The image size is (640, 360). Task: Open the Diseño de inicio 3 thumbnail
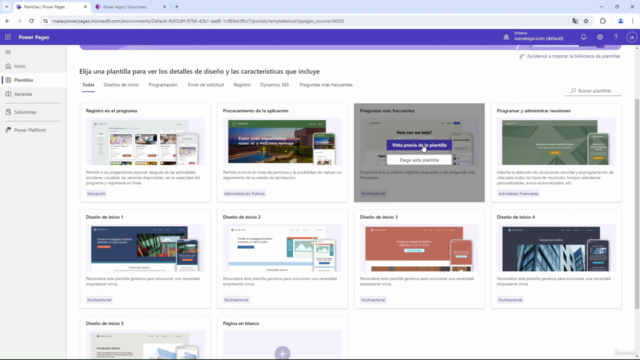[419, 247]
